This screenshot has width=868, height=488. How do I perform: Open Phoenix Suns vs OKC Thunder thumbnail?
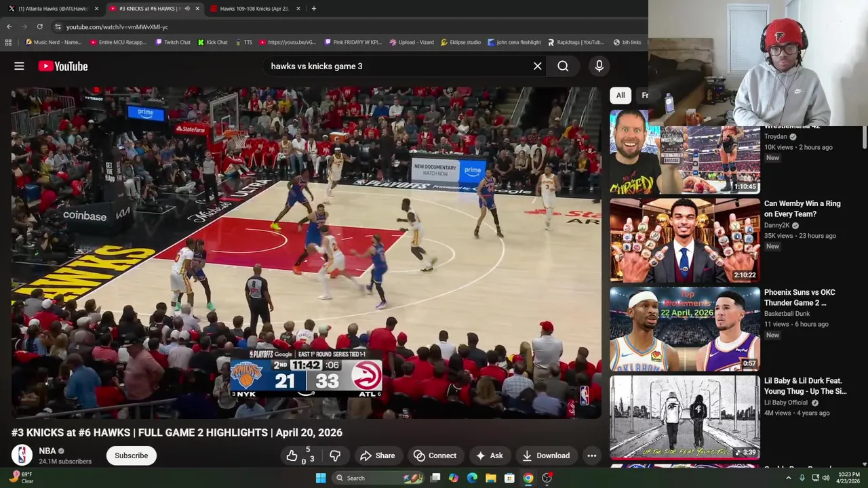coord(685,329)
